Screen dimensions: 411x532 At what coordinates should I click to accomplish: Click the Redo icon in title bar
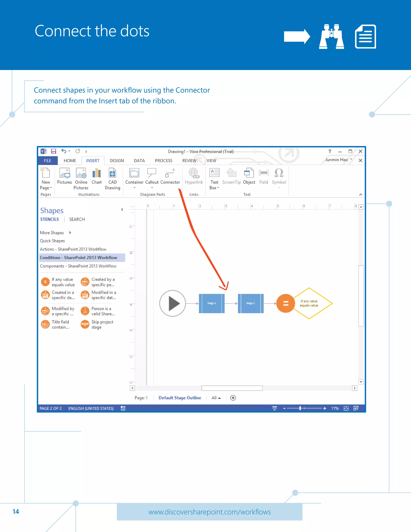78,151
